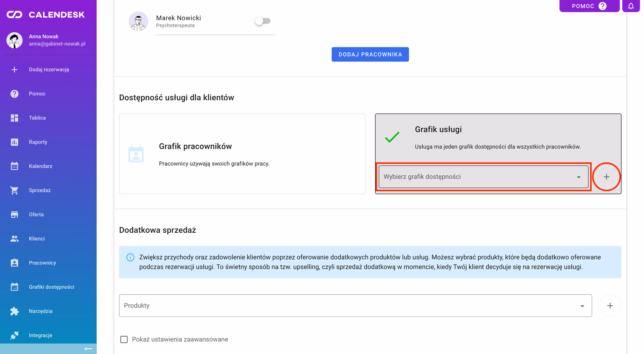Click the Calendesk logo icon

click(x=14, y=15)
